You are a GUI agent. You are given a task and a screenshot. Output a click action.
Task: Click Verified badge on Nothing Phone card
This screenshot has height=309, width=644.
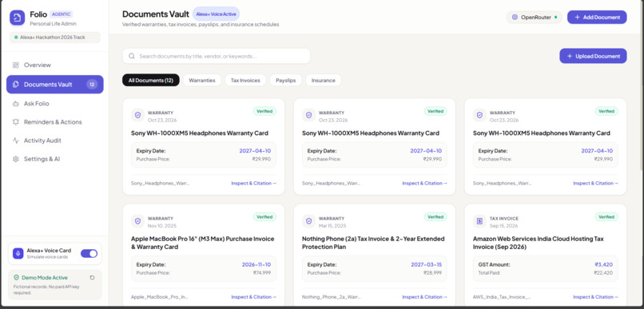pyautogui.click(x=435, y=216)
